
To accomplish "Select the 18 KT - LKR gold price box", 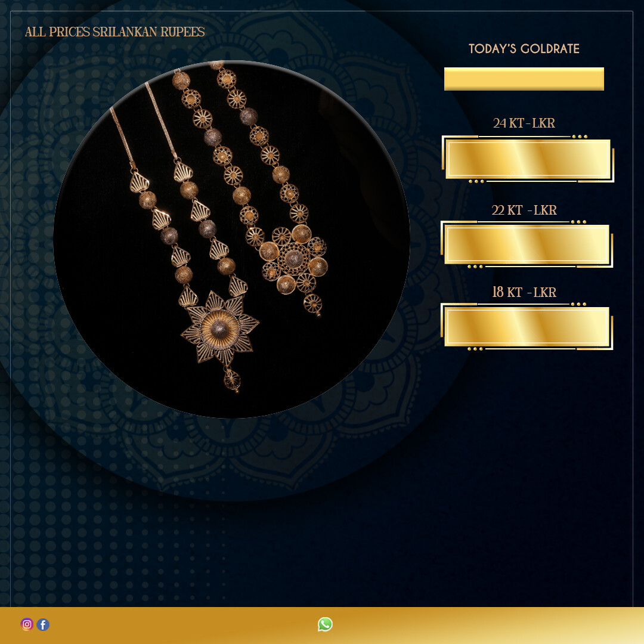I will click(527, 327).
